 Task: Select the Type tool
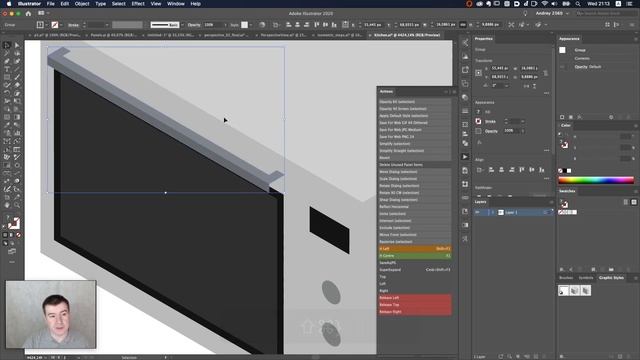pos(7,69)
